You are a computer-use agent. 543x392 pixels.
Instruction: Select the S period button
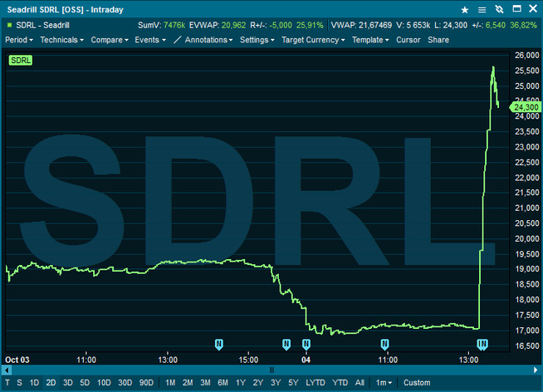coord(19,383)
